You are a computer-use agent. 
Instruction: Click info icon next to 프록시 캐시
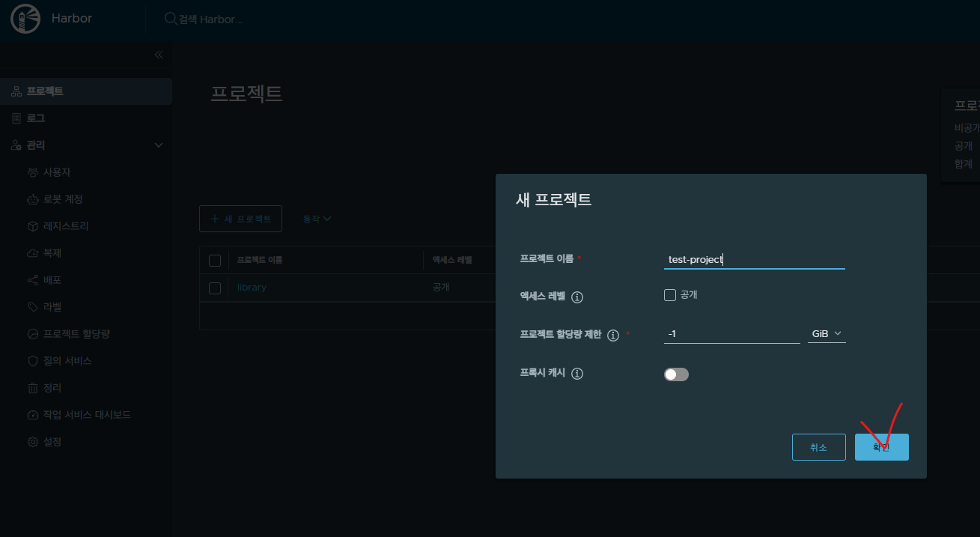pyautogui.click(x=577, y=374)
